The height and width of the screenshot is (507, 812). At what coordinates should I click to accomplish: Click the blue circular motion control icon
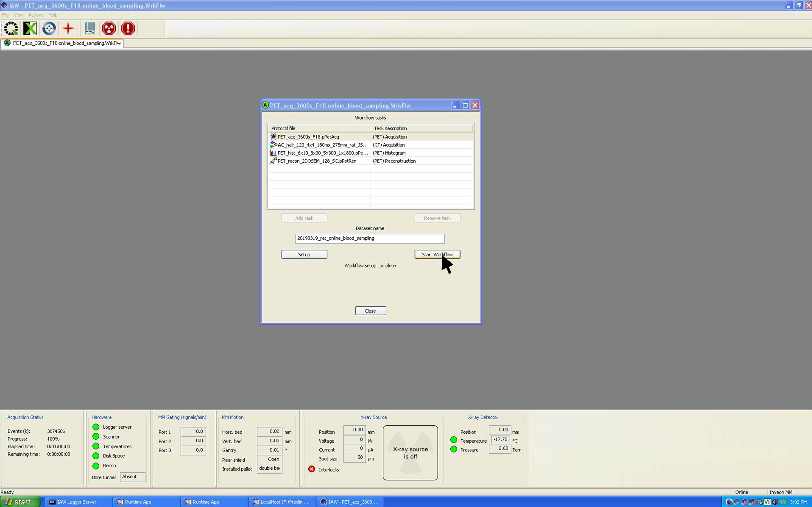point(49,29)
